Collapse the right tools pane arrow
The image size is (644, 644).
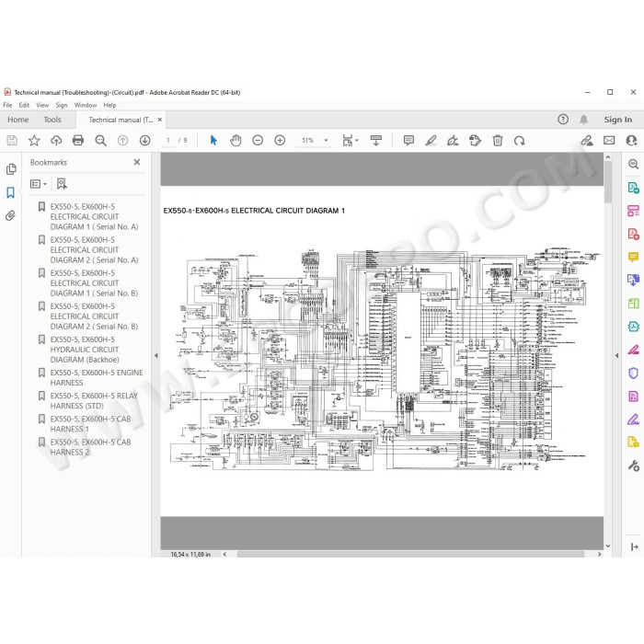pos(616,356)
